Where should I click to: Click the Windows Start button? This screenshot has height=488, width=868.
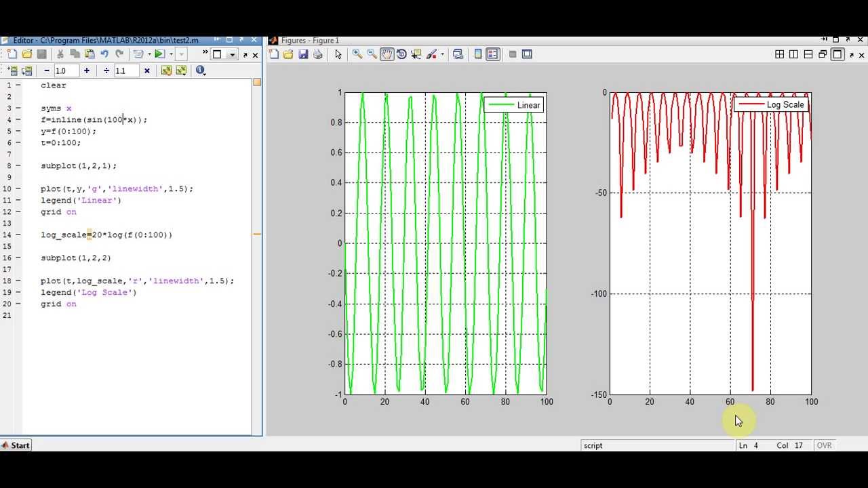tap(16, 445)
